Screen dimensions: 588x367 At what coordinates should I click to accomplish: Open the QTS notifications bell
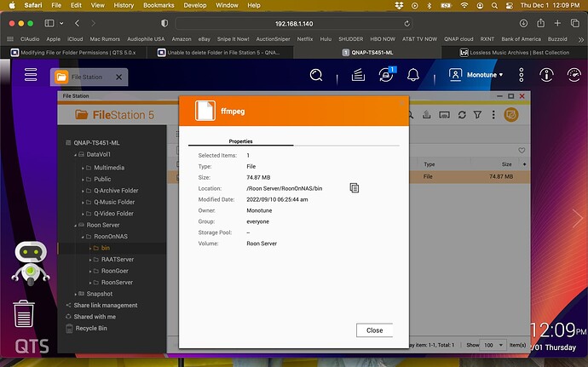pyautogui.click(x=412, y=75)
